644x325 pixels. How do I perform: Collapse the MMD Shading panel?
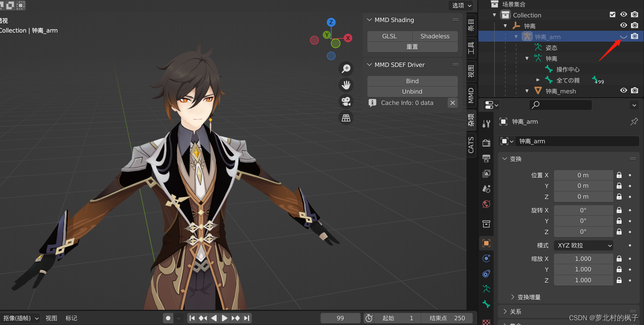(370, 20)
